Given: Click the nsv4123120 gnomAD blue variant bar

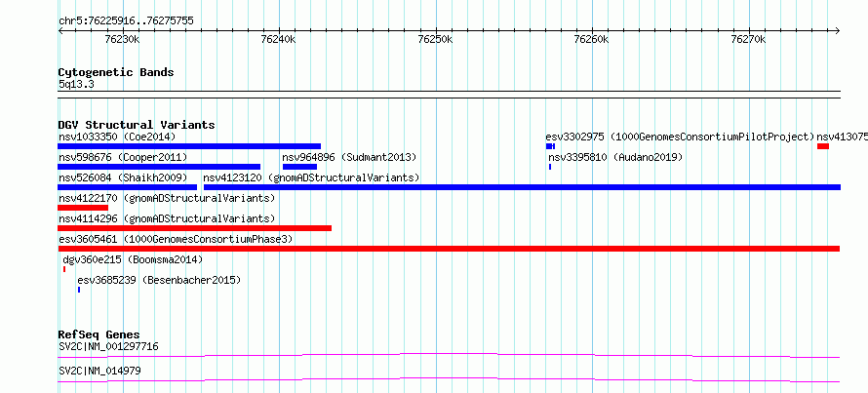Looking at the screenshot, I should [522, 187].
